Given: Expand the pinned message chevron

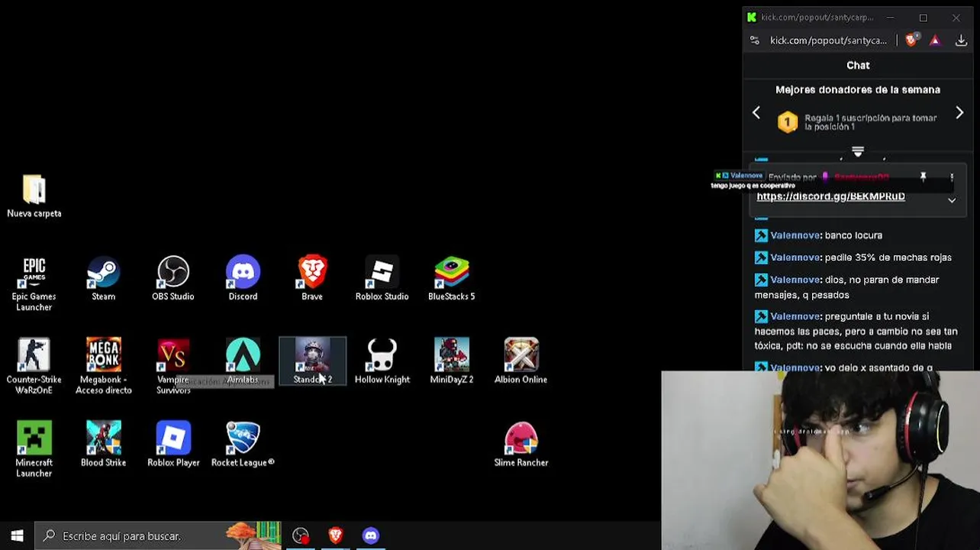Looking at the screenshot, I should (952, 200).
